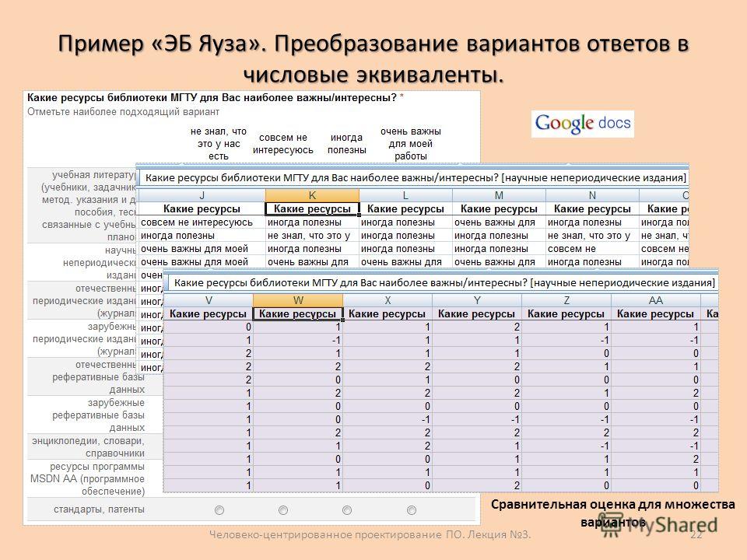Click 'совсем не' cell in column N
The height and width of the screenshot is (560, 747).
click(592, 249)
